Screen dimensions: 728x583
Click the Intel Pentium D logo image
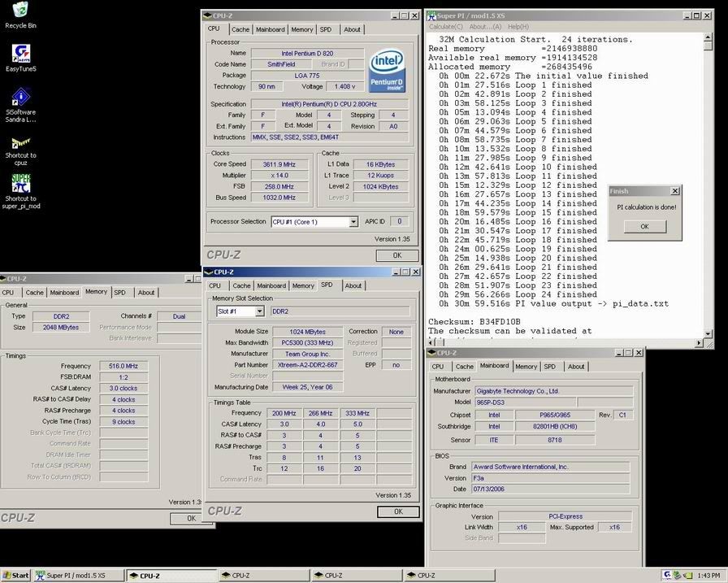click(x=386, y=71)
